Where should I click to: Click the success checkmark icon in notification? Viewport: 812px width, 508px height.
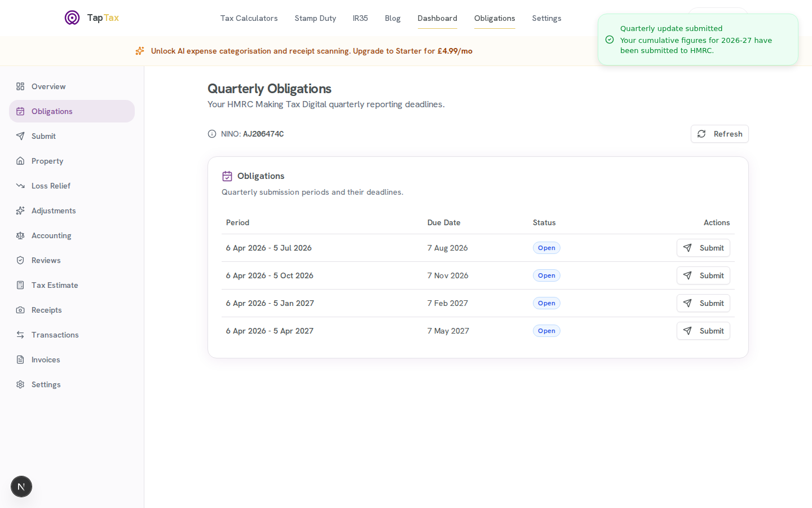pos(610,40)
